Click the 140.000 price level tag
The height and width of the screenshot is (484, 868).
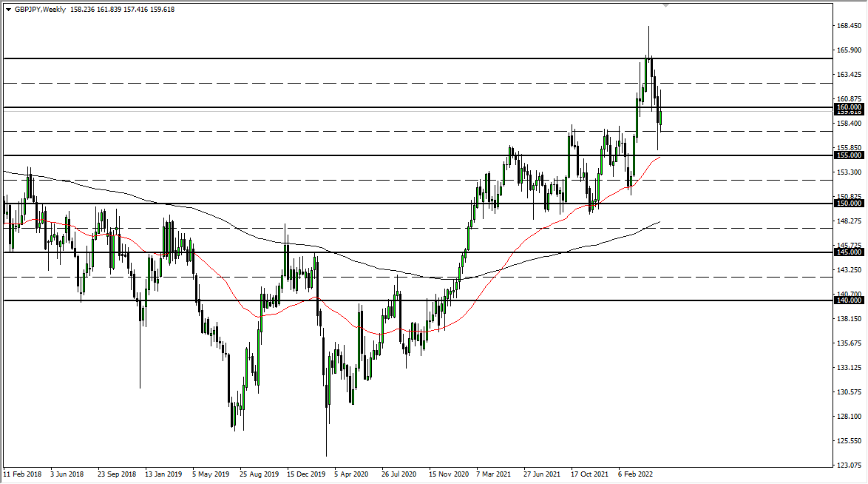click(x=847, y=299)
